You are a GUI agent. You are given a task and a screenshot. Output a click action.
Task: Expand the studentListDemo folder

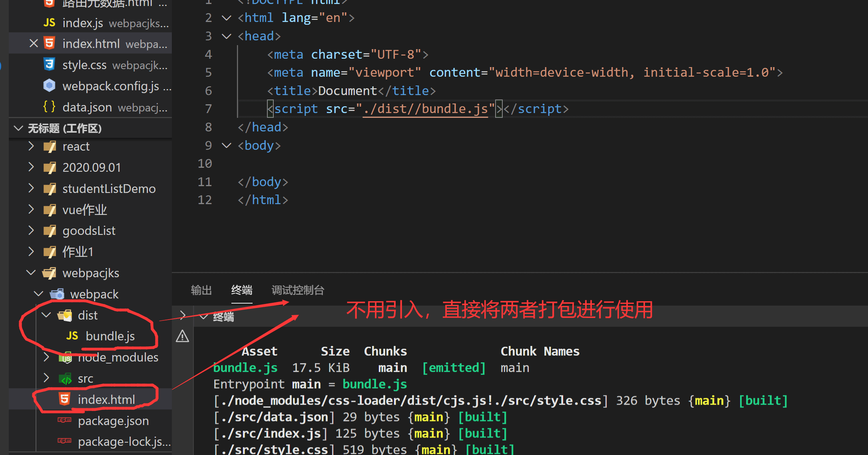(x=31, y=188)
